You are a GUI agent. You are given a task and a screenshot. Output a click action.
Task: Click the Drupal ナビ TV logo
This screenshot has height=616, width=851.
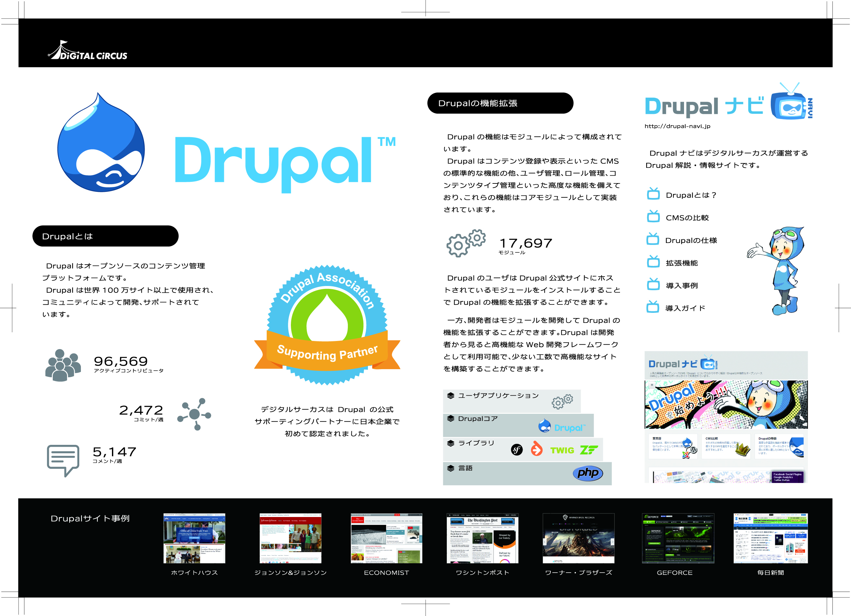pyautogui.click(x=728, y=101)
